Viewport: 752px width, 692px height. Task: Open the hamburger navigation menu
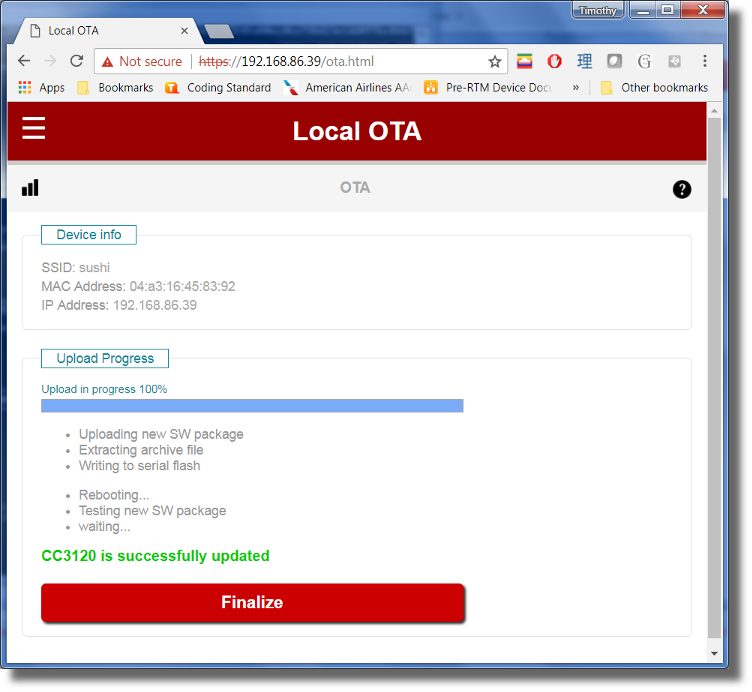point(34,129)
